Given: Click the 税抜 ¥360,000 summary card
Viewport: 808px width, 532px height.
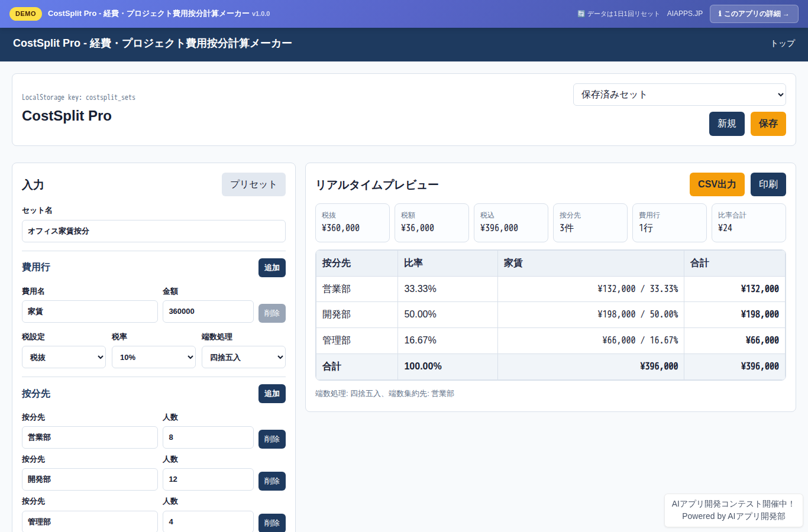Looking at the screenshot, I should point(353,223).
